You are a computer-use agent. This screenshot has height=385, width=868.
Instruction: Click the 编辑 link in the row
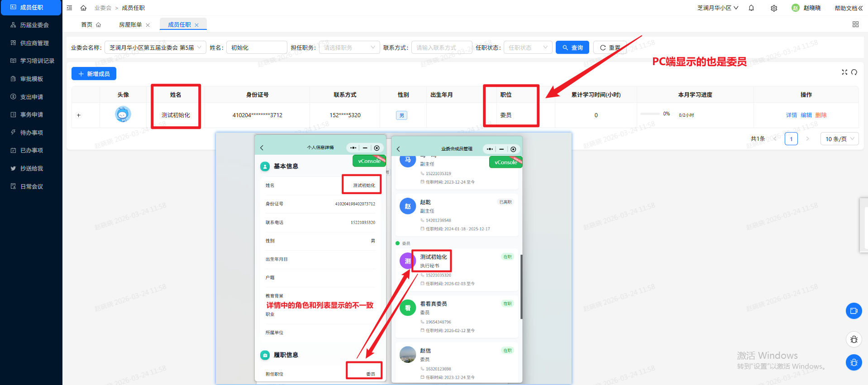pyautogui.click(x=806, y=115)
